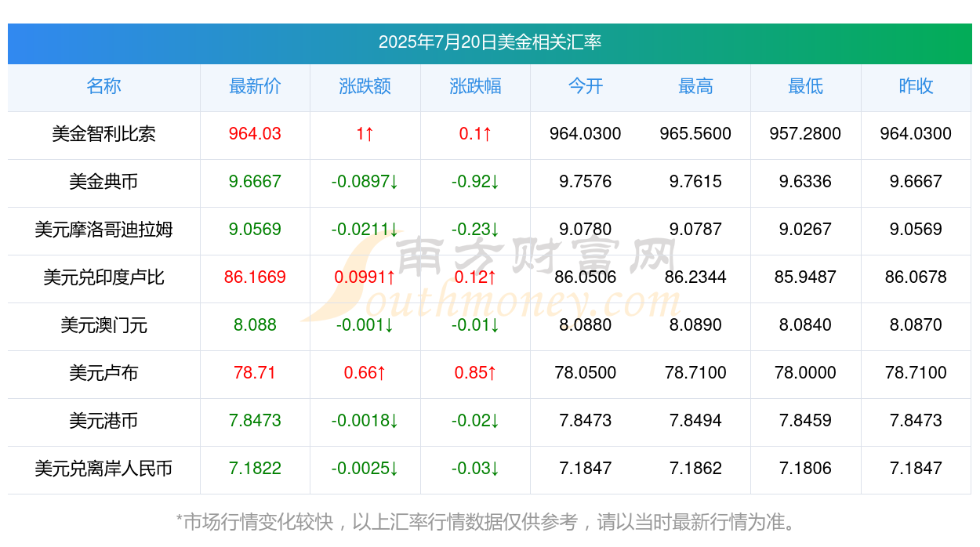Click high value 7.1862
This screenshot has height=547, width=980.
coord(695,469)
